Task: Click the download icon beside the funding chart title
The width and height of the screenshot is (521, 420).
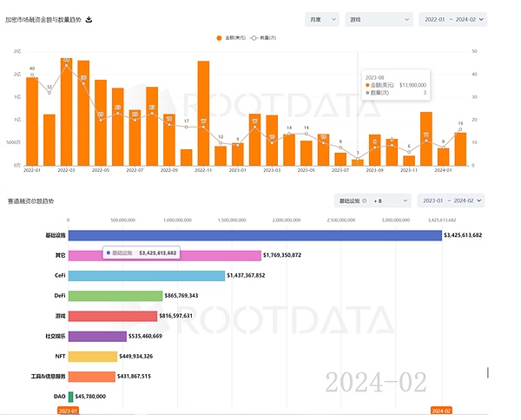Action: 89,19
